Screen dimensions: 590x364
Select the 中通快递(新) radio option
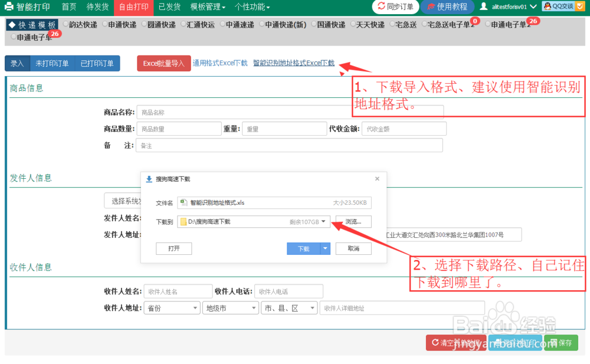[x=262, y=24]
